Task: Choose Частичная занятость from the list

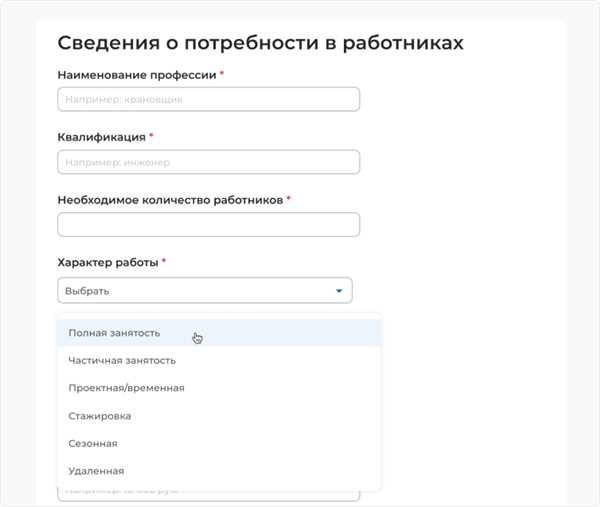Action: [x=218, y=360]
